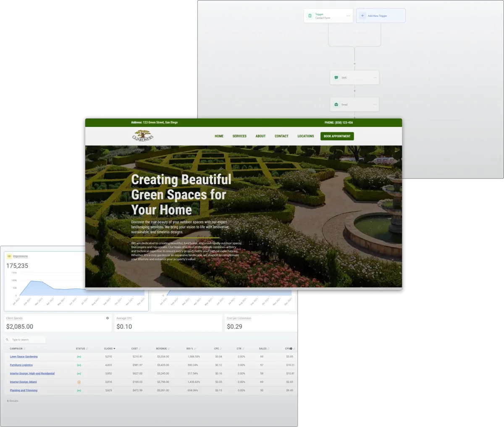Click the BOOK APPOINTMENT button

coord(337,136)
